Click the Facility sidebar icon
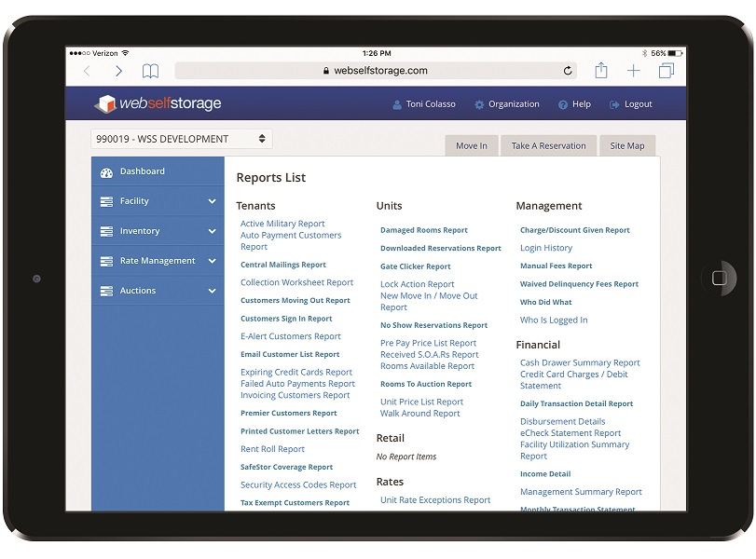Screen dimensions: 756x559 [105, 201]
